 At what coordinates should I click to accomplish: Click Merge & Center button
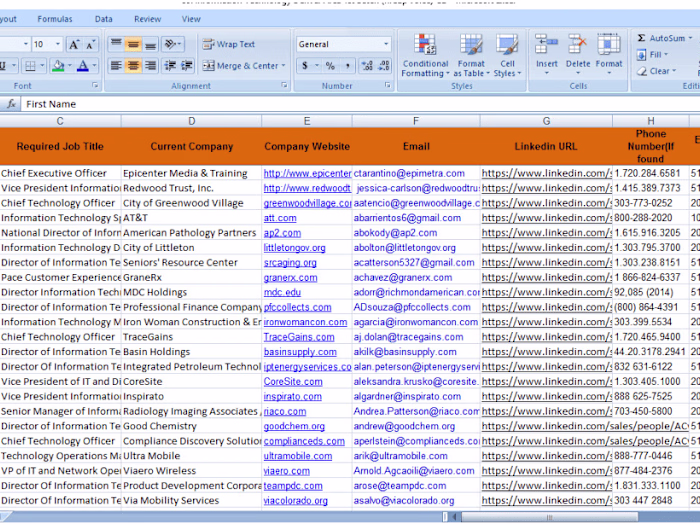tap(241, 66)
